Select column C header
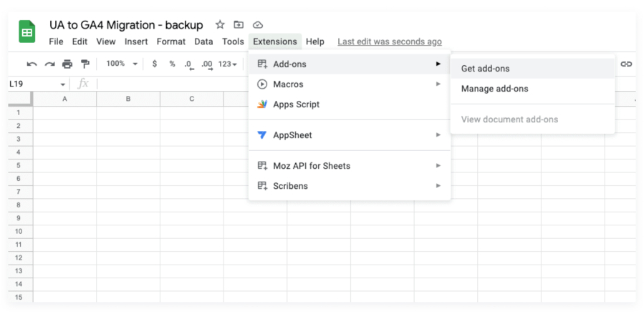Viewport: 644px width, 314px height. [192, 99]
